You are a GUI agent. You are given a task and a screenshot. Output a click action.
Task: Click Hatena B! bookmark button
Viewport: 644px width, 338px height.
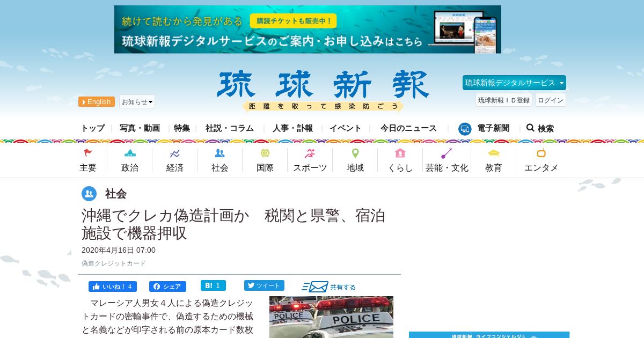213,285
